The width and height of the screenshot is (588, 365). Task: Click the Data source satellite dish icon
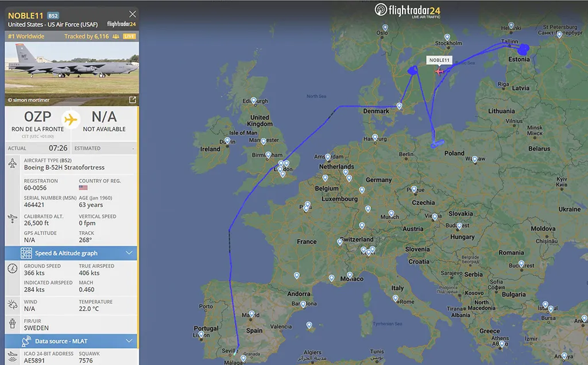pos(26,341)
